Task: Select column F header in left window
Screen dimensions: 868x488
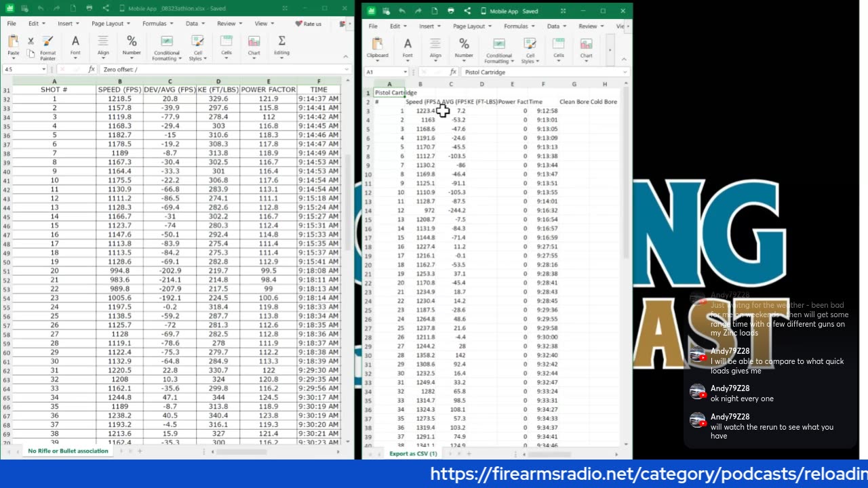Action: coord(319,81)
